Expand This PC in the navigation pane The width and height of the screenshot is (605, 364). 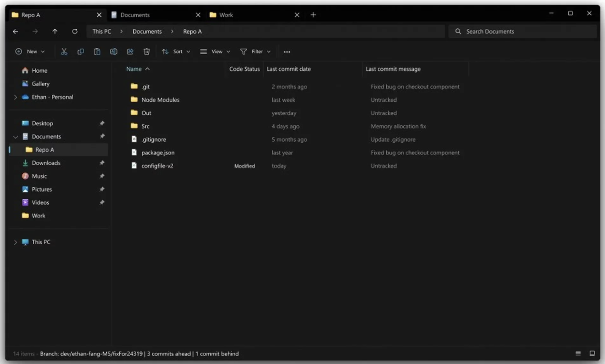[x=15, y=242]
